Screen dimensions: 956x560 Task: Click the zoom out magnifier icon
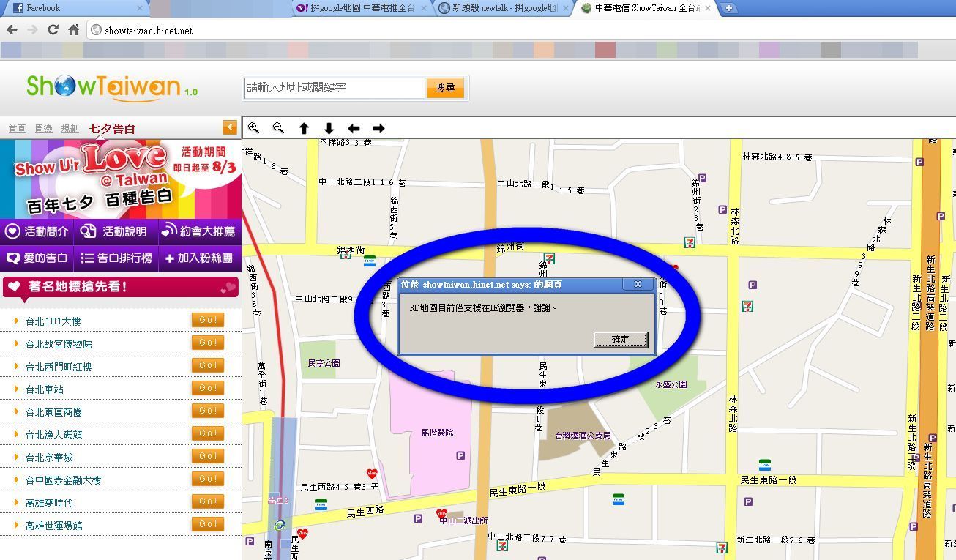coord(278,128)
